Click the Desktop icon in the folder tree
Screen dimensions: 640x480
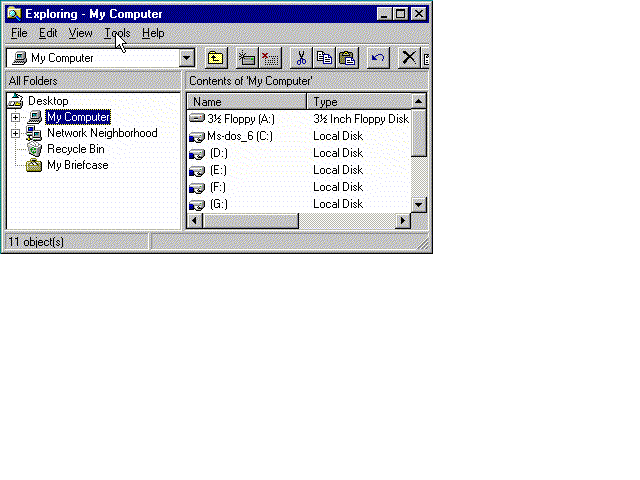pos(16,101)
